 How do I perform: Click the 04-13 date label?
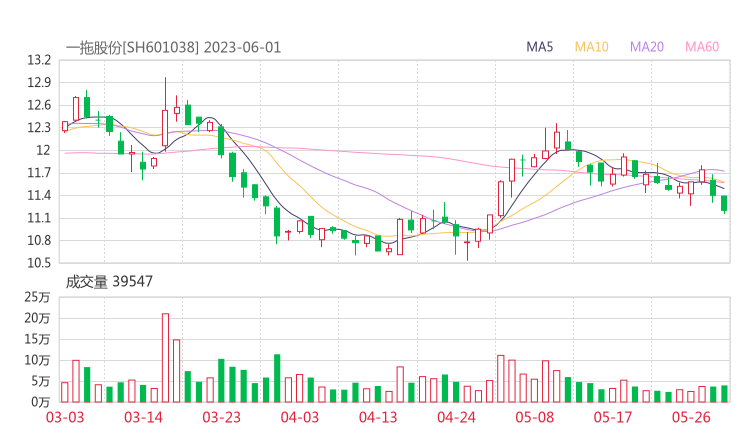click(x=378, y=417)
